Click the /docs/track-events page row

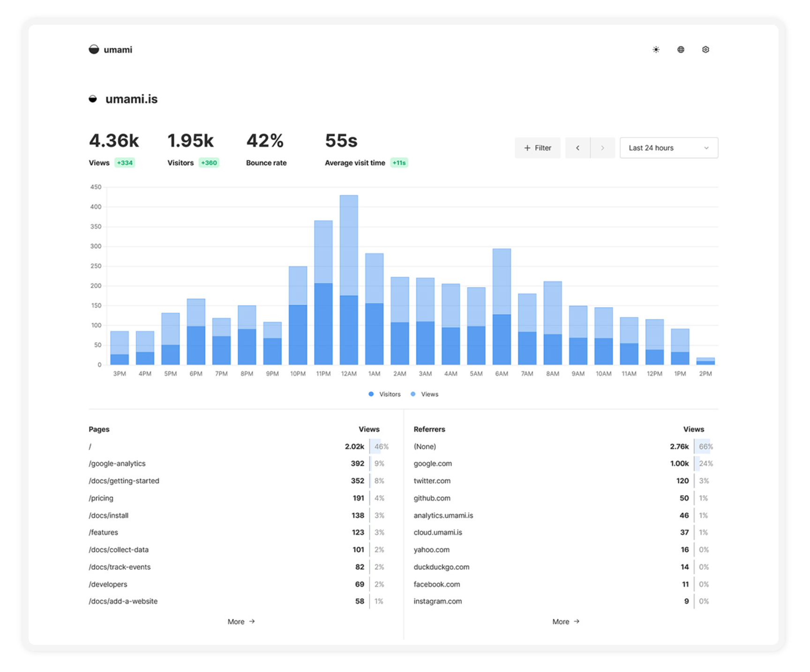coord(239,567)
